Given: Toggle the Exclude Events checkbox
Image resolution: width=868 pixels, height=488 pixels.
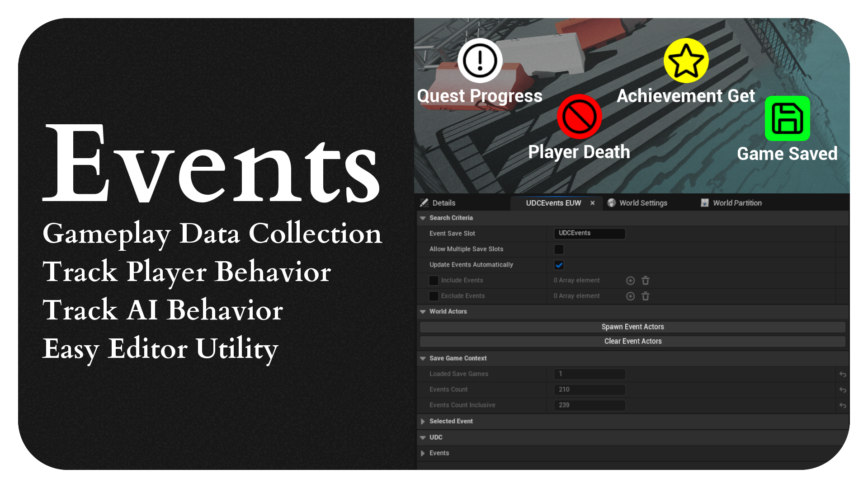Looking at the screenshot, I should [x=434, y=296].
